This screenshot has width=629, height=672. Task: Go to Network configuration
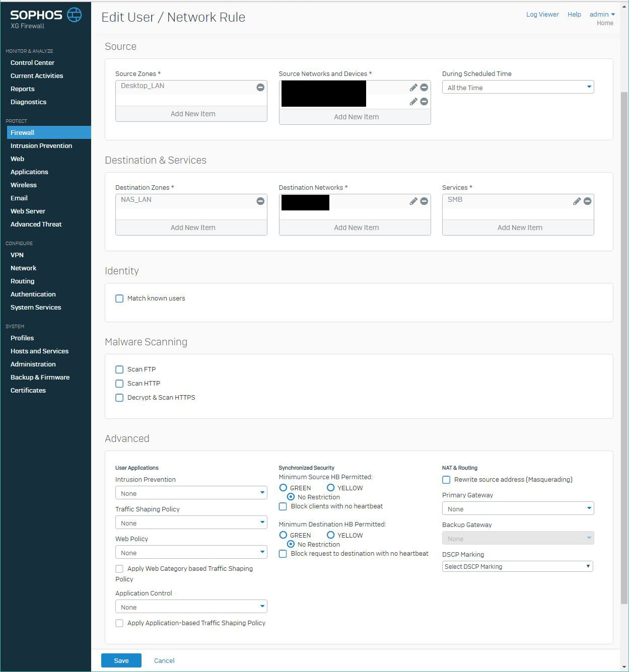click(23, 268)
